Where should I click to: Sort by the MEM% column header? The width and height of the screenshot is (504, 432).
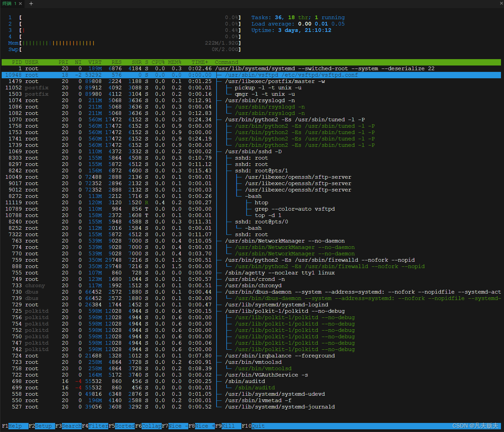(x=175, y=62)
